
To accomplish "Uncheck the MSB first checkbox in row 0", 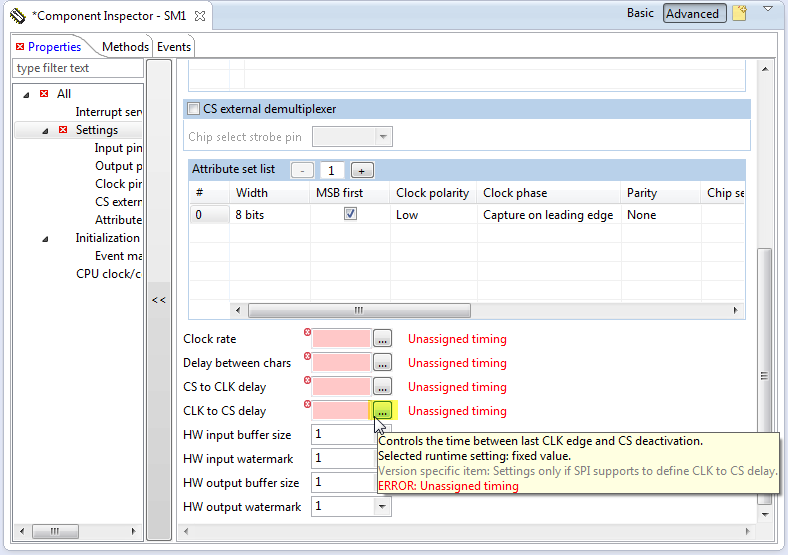I will click(x=350, y=215).
